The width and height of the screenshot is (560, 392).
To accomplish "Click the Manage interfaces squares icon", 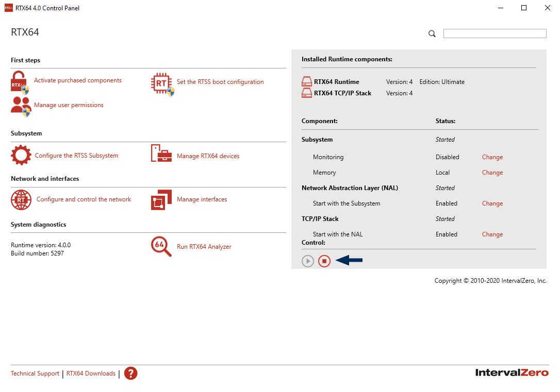I will (x=161, y=200).
